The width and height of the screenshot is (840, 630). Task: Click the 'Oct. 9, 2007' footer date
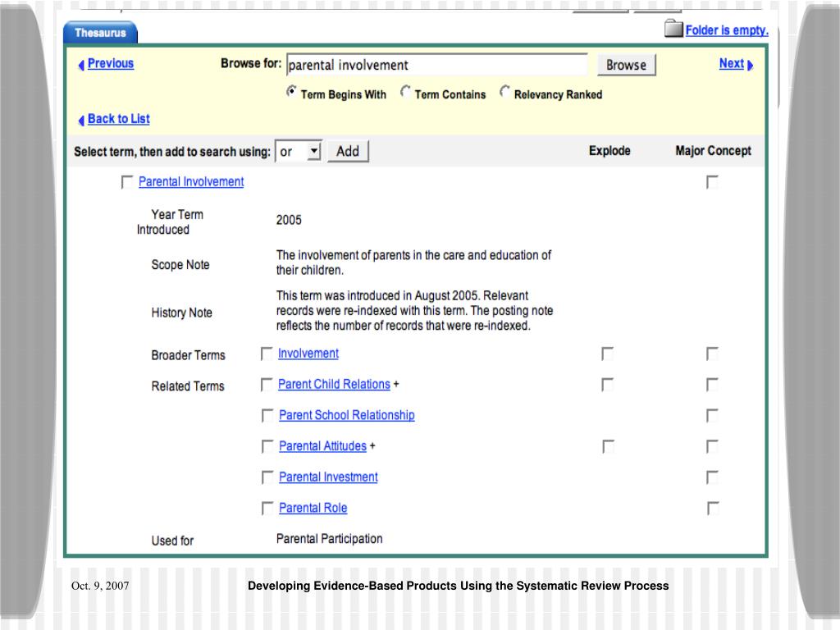point(100,586)
